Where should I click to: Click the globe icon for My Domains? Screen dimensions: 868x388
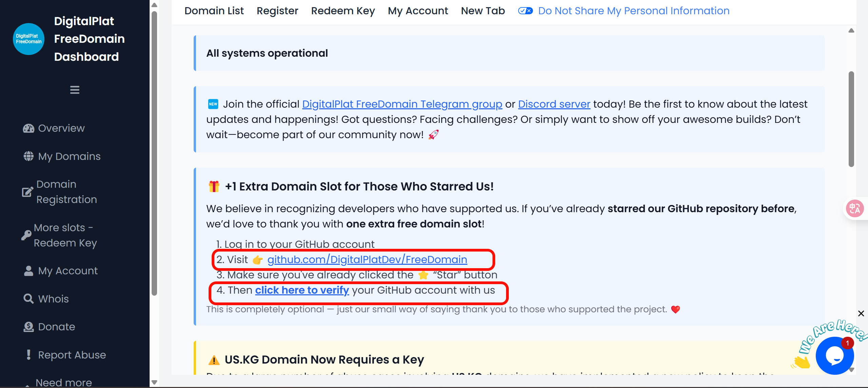point(28,156)
